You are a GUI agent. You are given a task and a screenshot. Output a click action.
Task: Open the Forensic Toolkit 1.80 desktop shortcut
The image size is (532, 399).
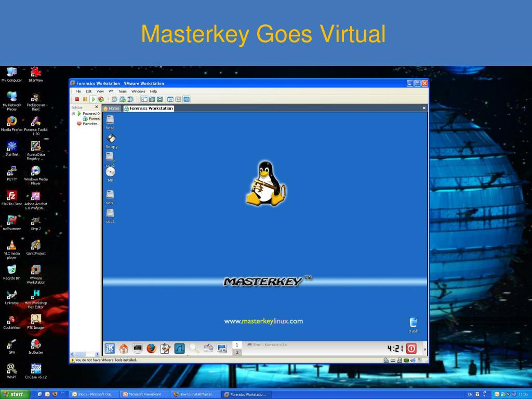click(36, 126)
